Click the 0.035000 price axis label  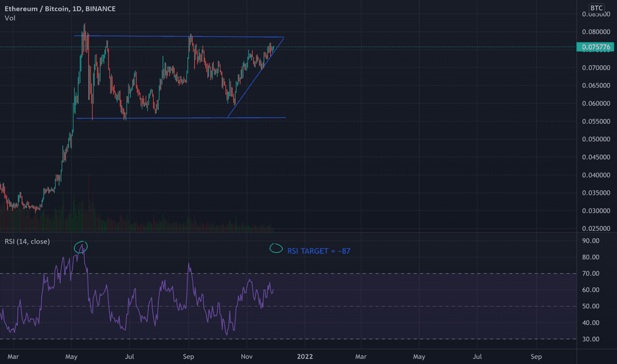tap(596, 193)
